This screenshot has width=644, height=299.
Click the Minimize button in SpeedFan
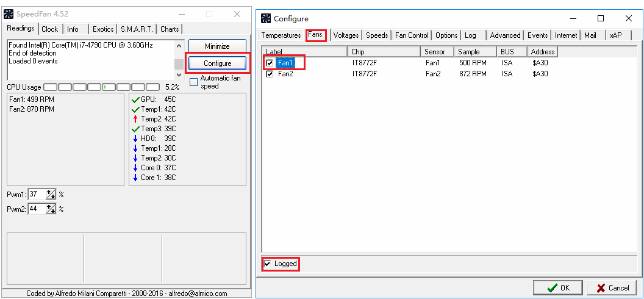(217, 46)
